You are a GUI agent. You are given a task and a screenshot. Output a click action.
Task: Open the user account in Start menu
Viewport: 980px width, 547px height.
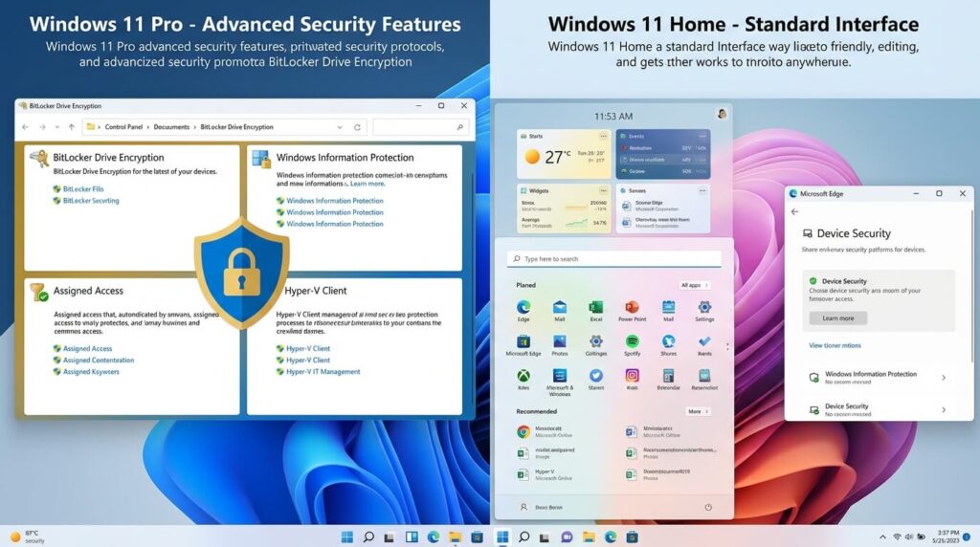(542, 507)
